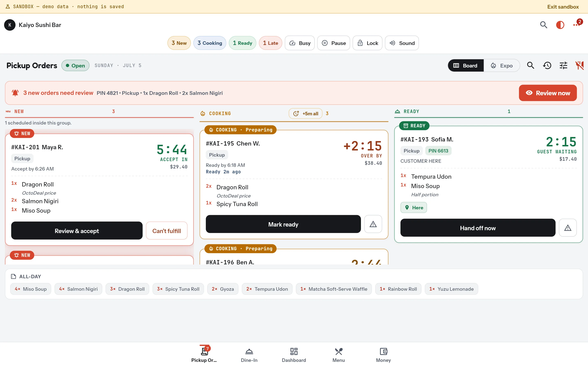Click the Kaiyo Sushi Bar avatar
Screen dimensions: 588x368
click(x=10, y=25)
